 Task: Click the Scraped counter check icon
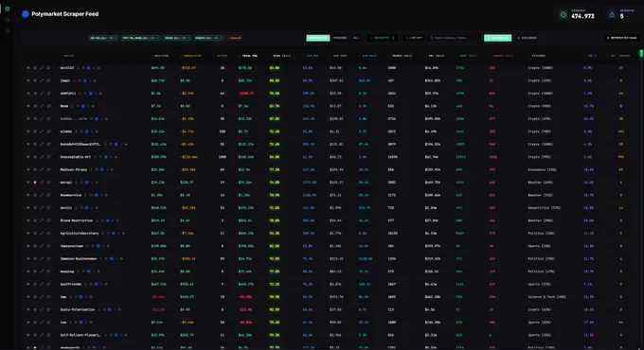click(563, 15)
